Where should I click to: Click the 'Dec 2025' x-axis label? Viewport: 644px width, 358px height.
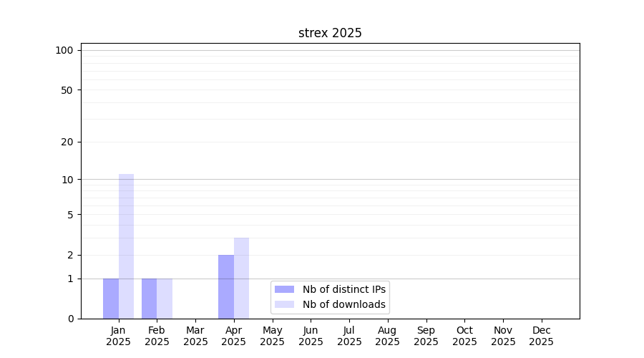click(x=541, y=336)
